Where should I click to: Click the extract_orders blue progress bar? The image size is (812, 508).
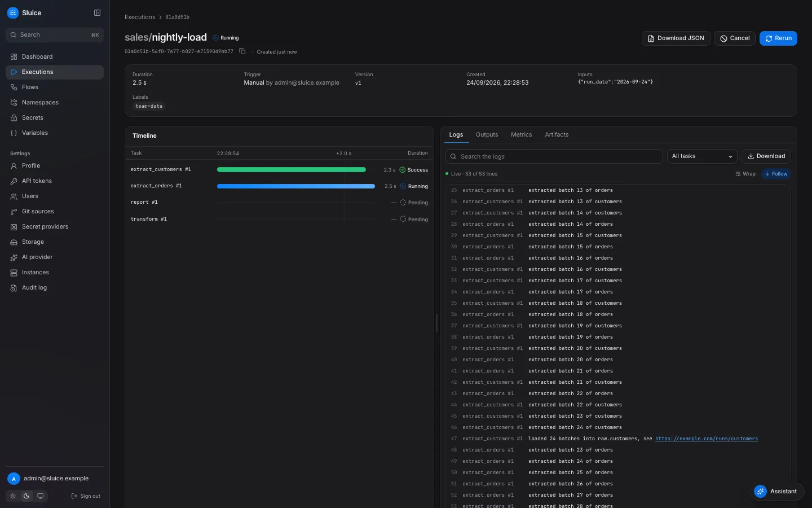coord(296,186)
